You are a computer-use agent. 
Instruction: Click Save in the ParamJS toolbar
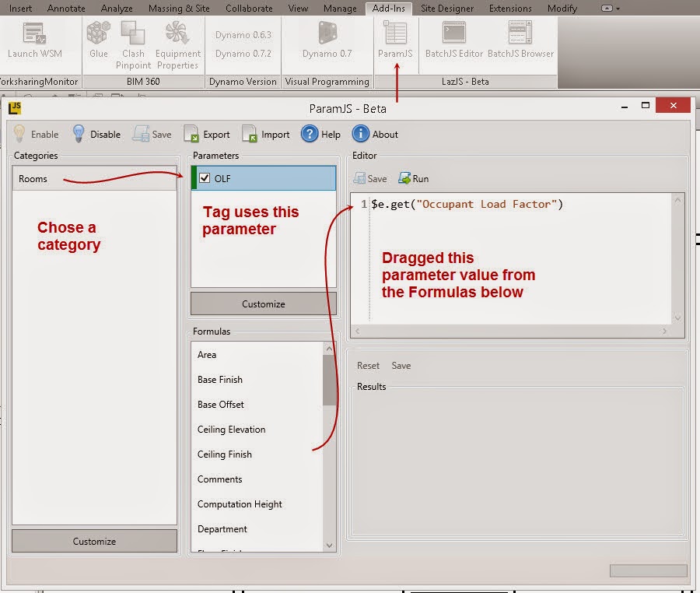click(x=152, y=134)
